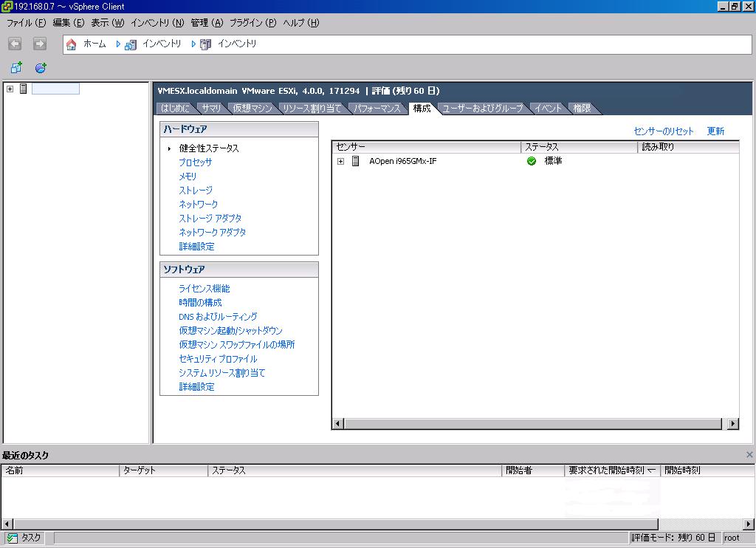This screenshot has height=548, width=756.
Task: Click recent tasks scrollbar right arrow
Action: (x=749, y=524)
